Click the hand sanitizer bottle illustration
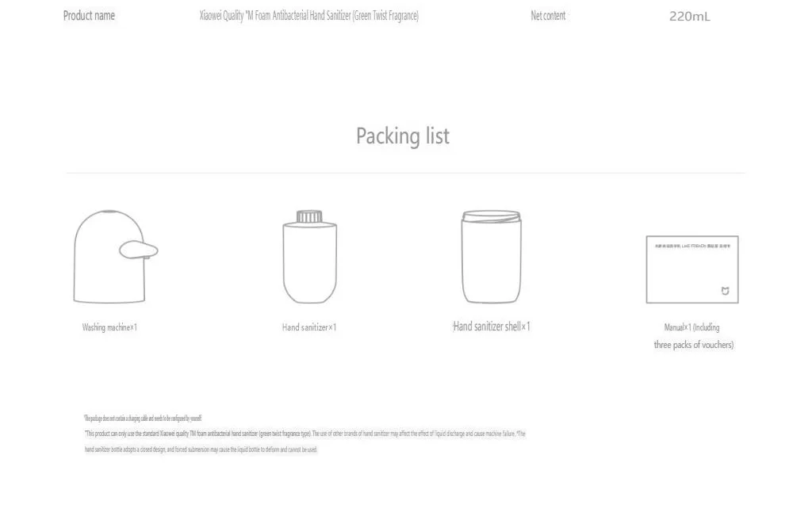Viewport: 812px width, 516px height. tap(310, 256)
